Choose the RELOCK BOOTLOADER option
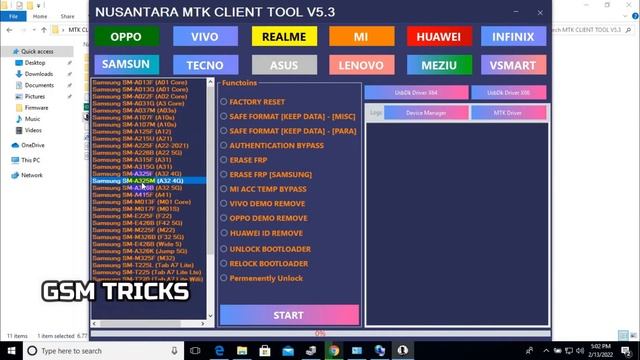 (264, 264)
